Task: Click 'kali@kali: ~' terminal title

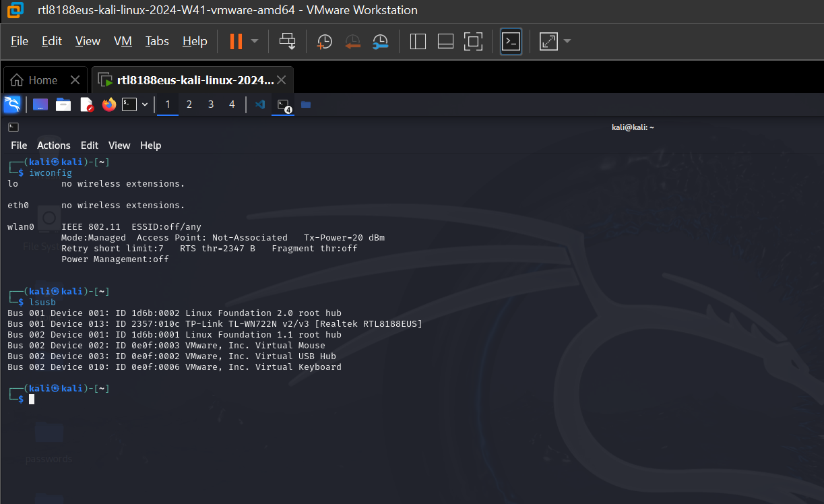Action: tap(633, 127)
